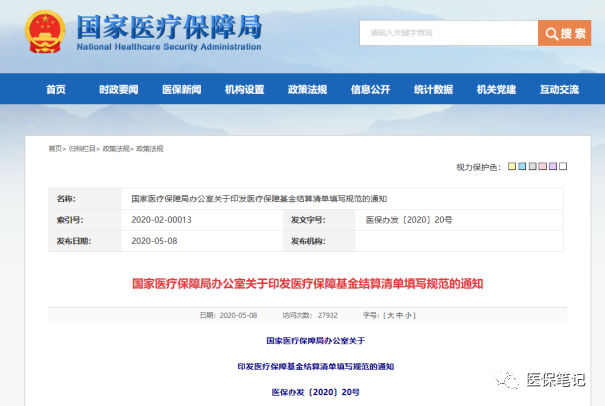The image size is (605, 406).
Task: Open the 政策法规 navigation item
Action: click(308, 90)
